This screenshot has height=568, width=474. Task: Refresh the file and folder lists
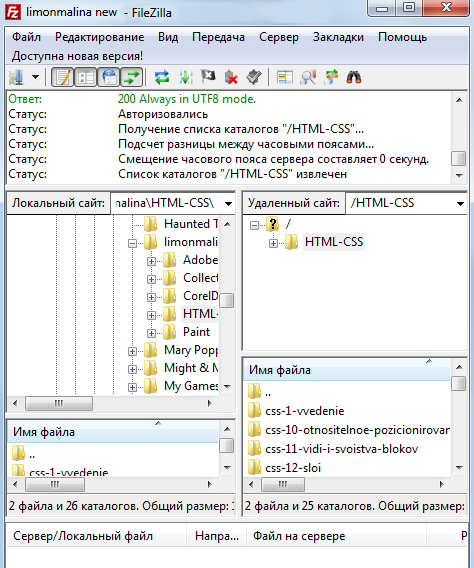click(x=162, y=77)
